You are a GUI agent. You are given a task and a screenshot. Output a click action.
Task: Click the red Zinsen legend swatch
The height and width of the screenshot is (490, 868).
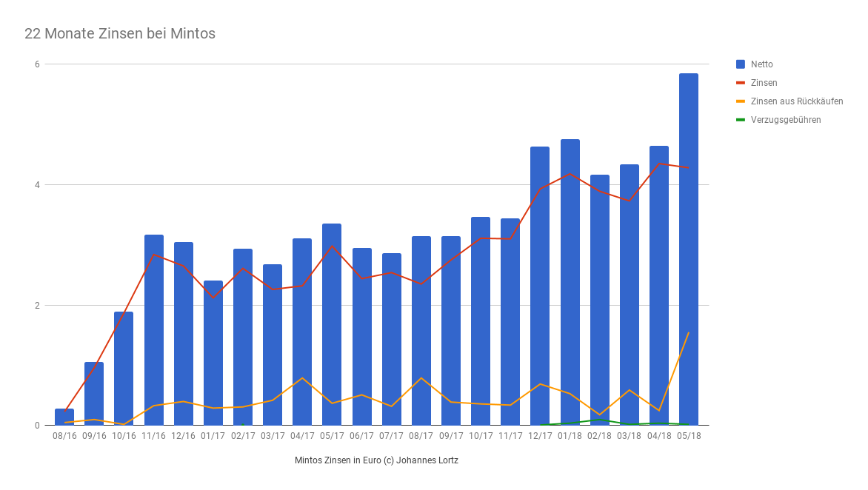click(x=740, y=83)
